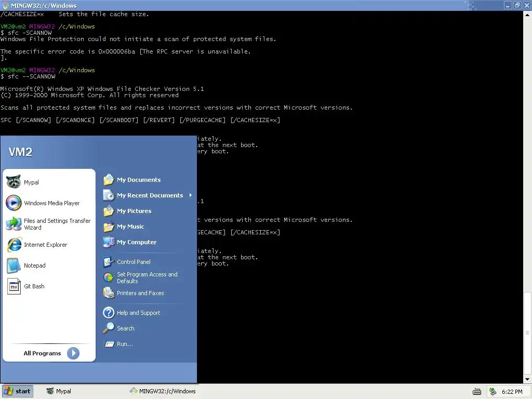Click the network tray icon beside clock
The height and width of the screenshot is (399, 532).
coord(493,392)
